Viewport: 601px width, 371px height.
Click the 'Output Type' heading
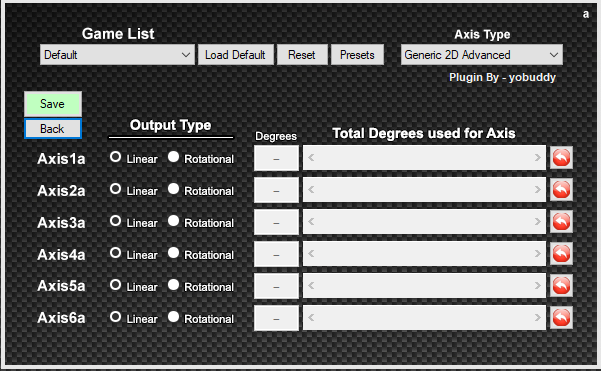coord(171,125)
